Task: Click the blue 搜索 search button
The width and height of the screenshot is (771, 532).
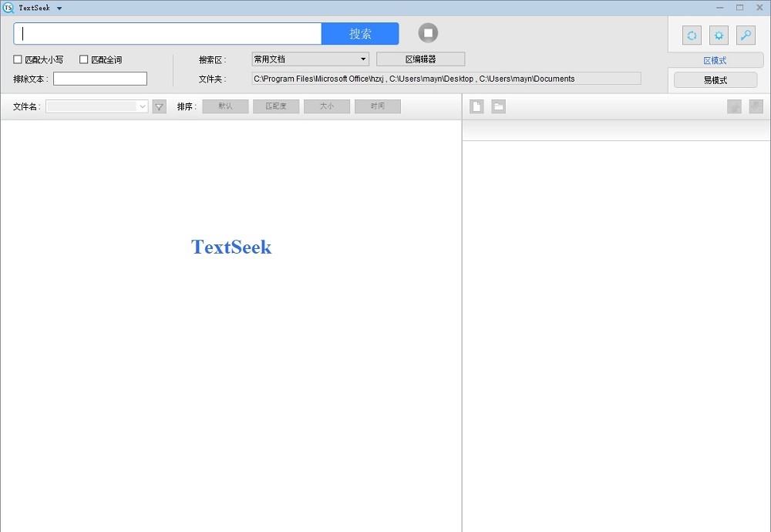Action: [360, 33]
